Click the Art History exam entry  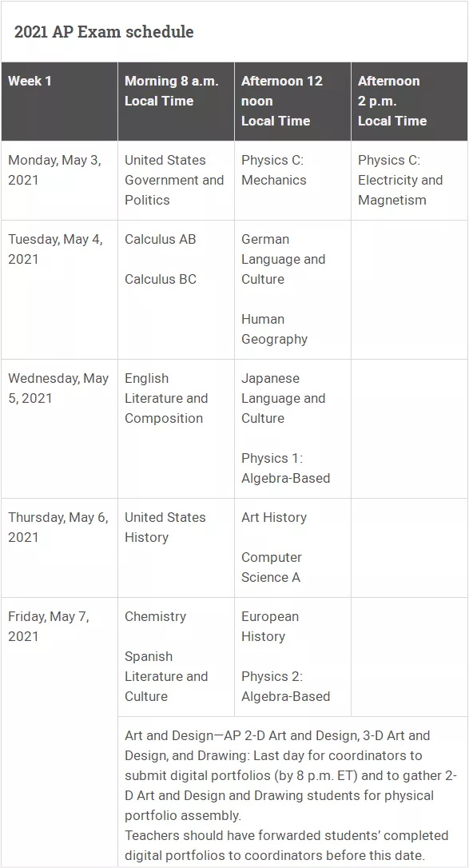pos(274,517)
